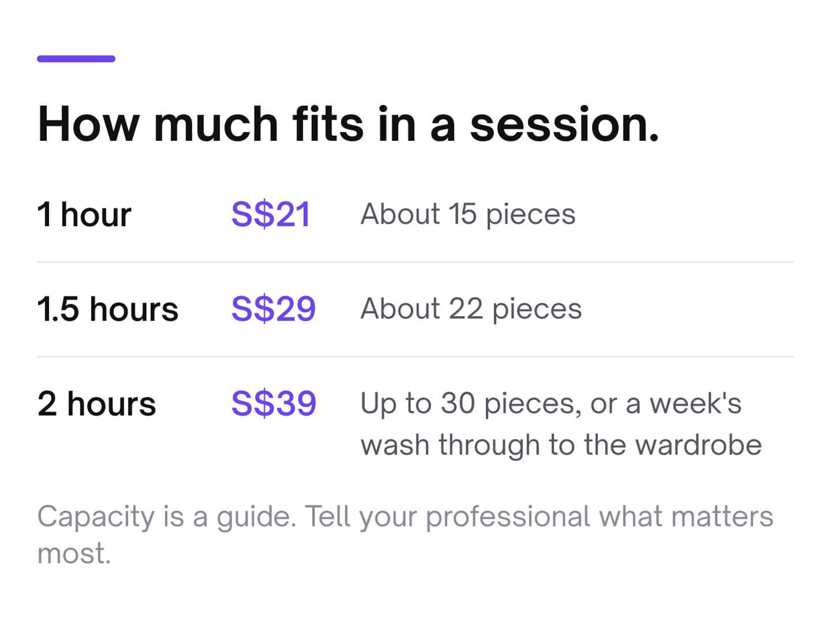Click the word session in the heading
This screenshot has height=644, width=831.
(x=564, y=124)
